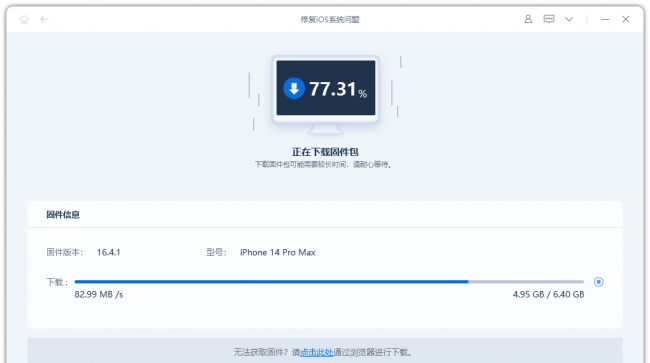Navigate back with the arrow icon
This screenshot has height=363, width=650.
tap(44, 19)
